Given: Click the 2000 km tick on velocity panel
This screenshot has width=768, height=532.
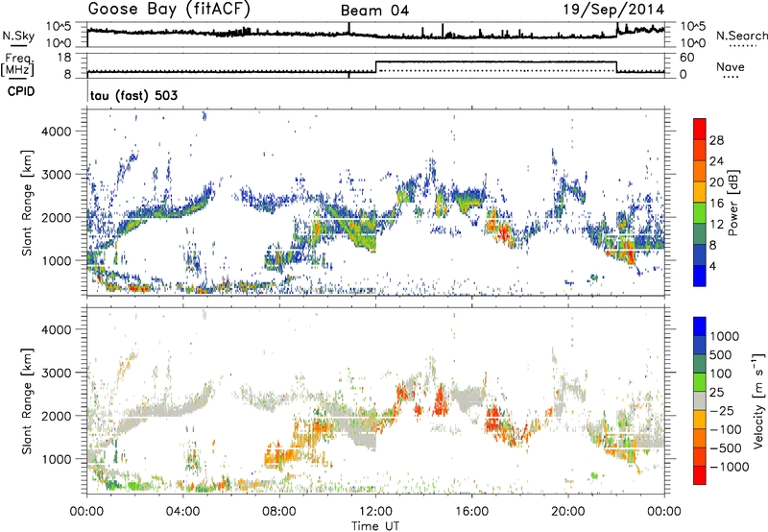Looking at the screenshot, I should pos(56,416).
